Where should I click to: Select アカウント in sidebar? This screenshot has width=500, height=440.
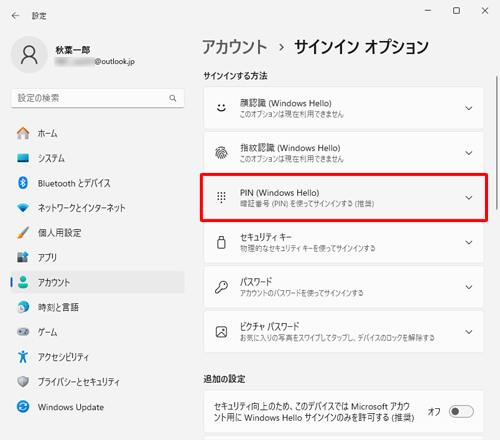[97, 282]
